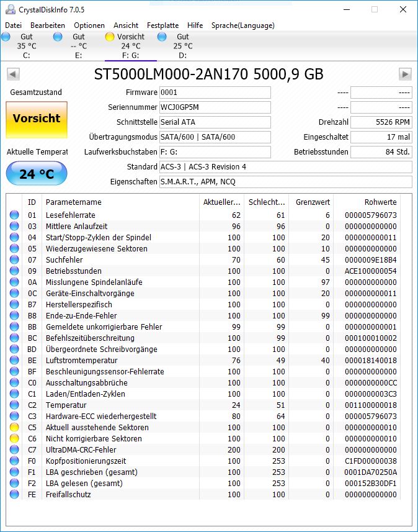The height and width of the screenshot is (532, 418).
Task: Go to next disk with right arrow
Action: click(405, 74)
